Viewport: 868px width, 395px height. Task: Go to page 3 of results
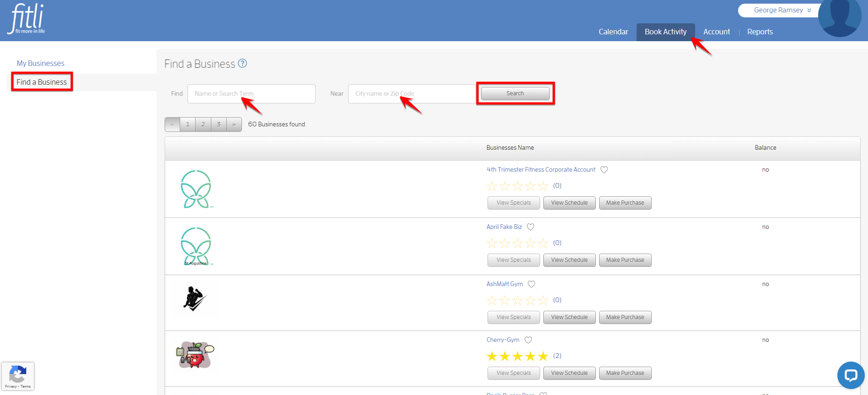click(219, 124)
